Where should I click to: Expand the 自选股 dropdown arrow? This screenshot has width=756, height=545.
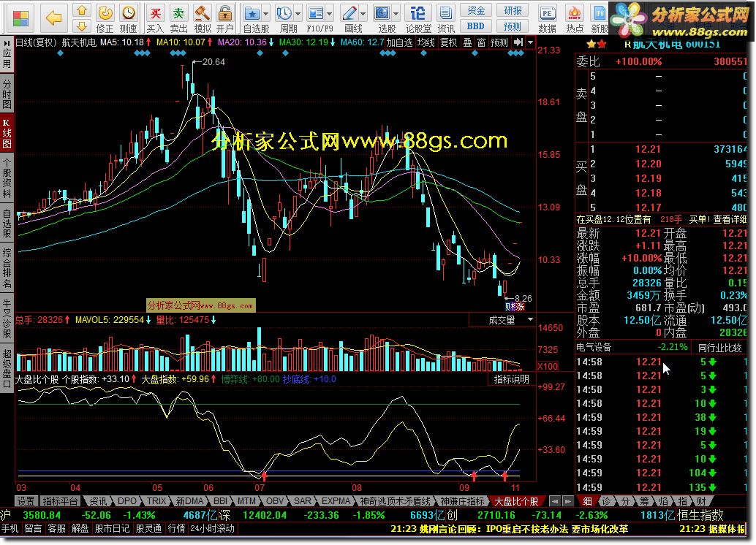point(265,13)
